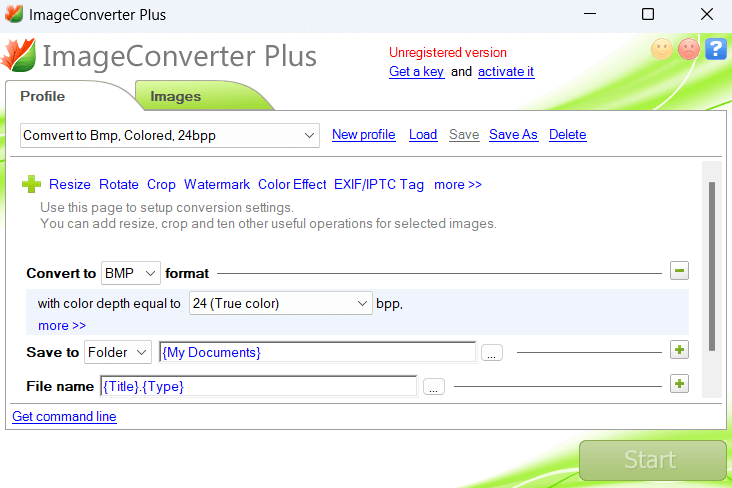This screenshot has width=732, height=488.
Task: Click the vertical scrollbar in settings panel
Action: 711,266
